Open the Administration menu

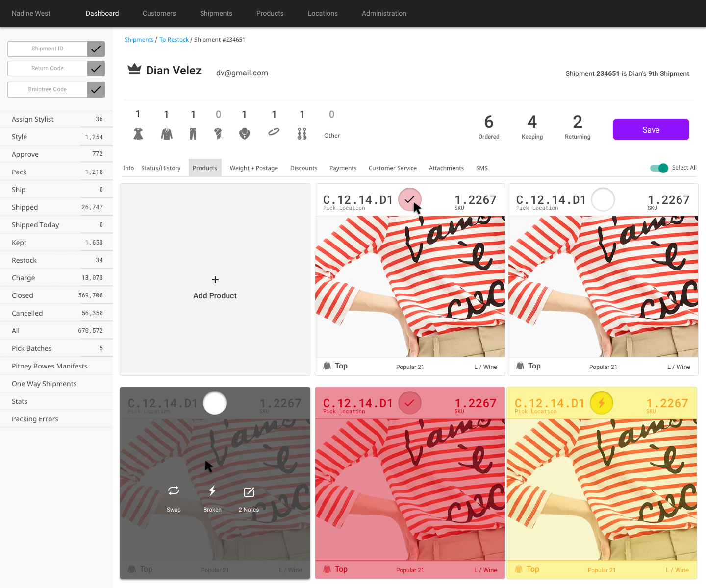click(384, 13)
